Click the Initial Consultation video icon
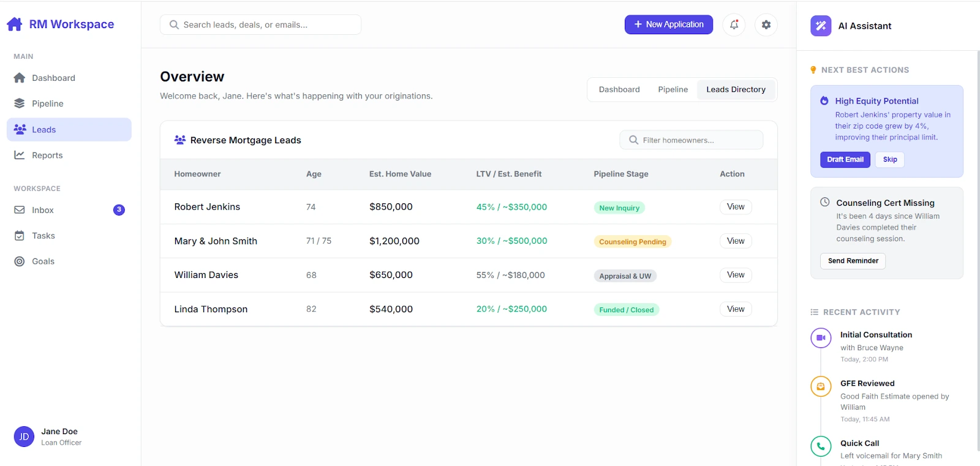The width and height of the screenshot is (980, 466). click(x=821, y=338)
